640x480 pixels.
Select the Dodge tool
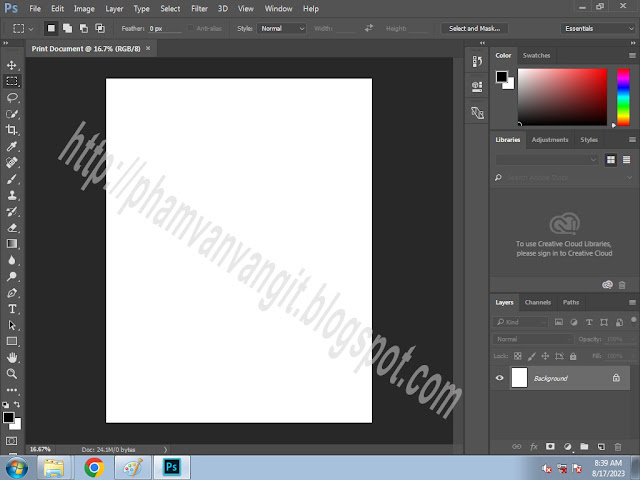(x=11, y=276)
